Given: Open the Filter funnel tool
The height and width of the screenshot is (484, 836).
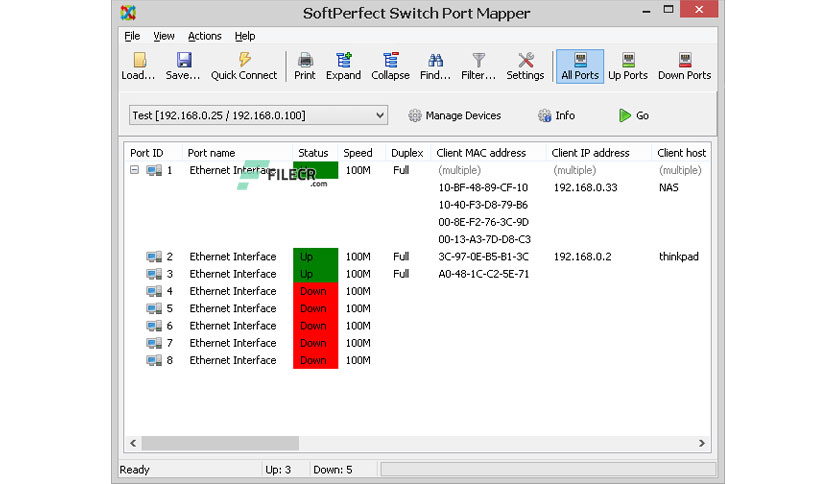Looking at the screenshot, I should click(478, 66).
